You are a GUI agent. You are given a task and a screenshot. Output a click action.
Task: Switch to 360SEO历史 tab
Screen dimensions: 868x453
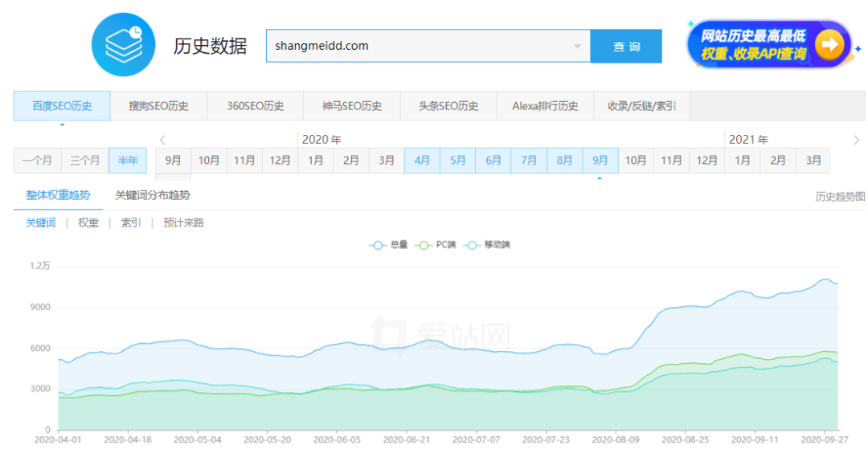[256, 106]
